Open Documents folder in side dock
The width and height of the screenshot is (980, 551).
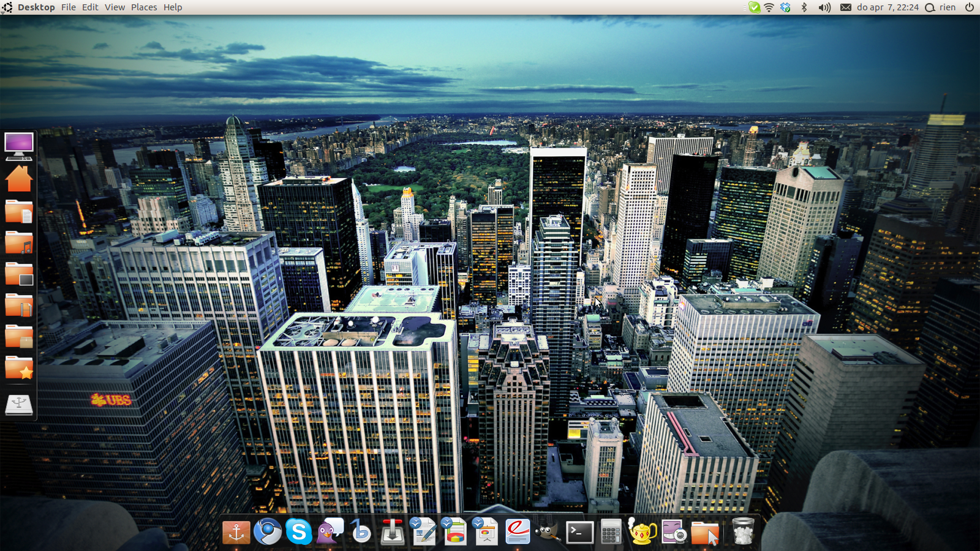point(19,211)
